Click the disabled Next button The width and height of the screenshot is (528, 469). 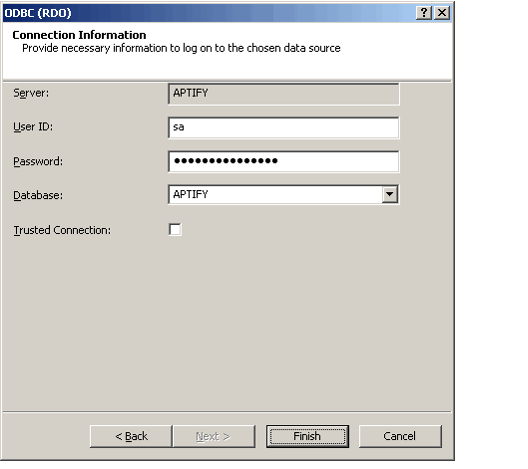(214, 436)
